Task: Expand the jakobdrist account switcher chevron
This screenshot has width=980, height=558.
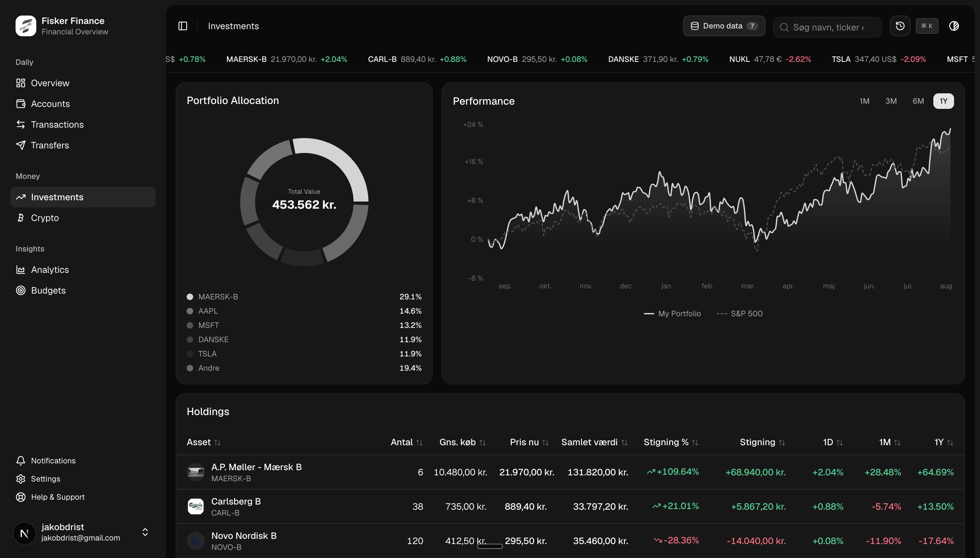Action: point(145,532)
